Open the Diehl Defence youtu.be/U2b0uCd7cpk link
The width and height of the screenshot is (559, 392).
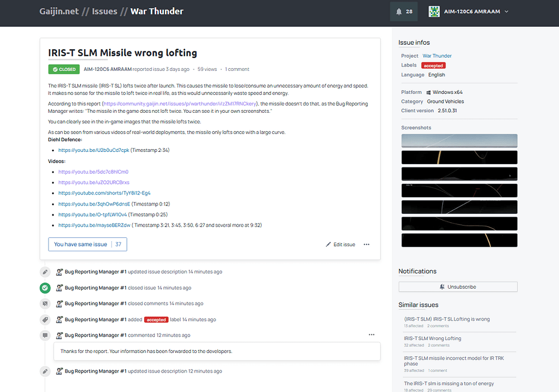(x=93, y=150)
